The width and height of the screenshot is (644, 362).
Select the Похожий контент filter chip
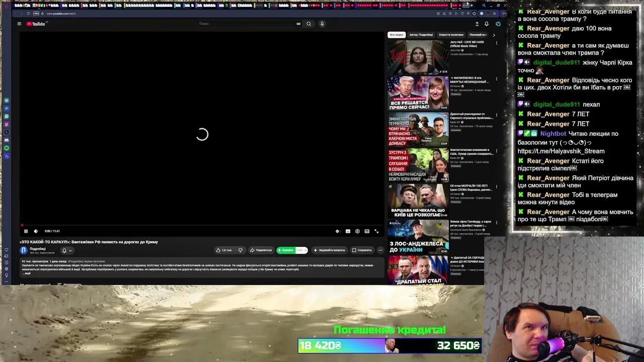pos(478,35)
